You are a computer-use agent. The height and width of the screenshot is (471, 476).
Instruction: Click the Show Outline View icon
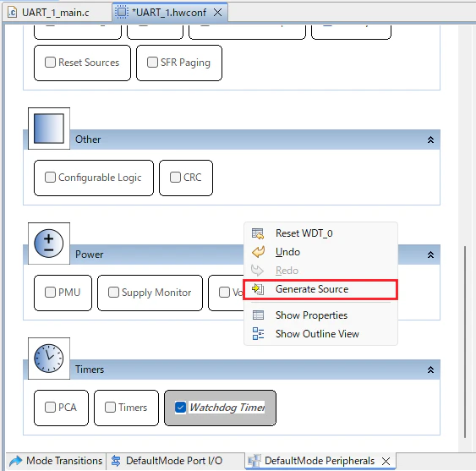click(258, 333)
